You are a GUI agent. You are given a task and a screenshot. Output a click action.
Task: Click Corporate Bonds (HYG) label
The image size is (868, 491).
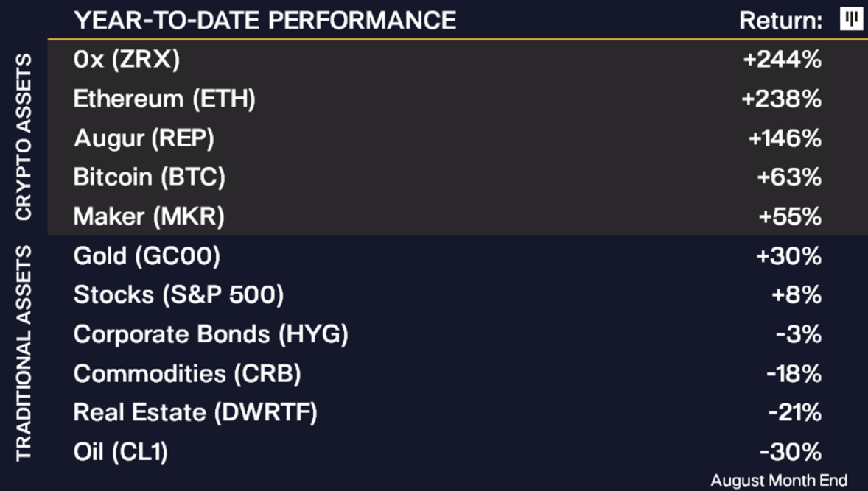(211, 335)
